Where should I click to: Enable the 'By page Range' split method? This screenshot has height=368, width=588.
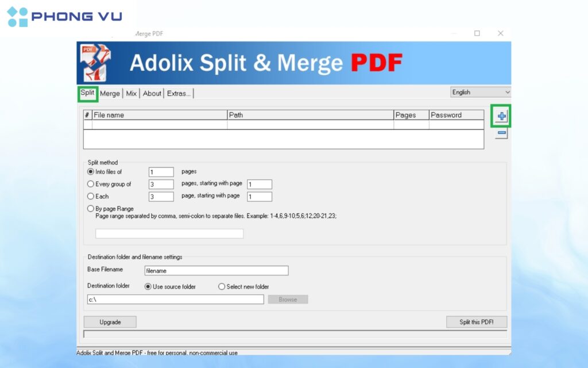[91, 208]
